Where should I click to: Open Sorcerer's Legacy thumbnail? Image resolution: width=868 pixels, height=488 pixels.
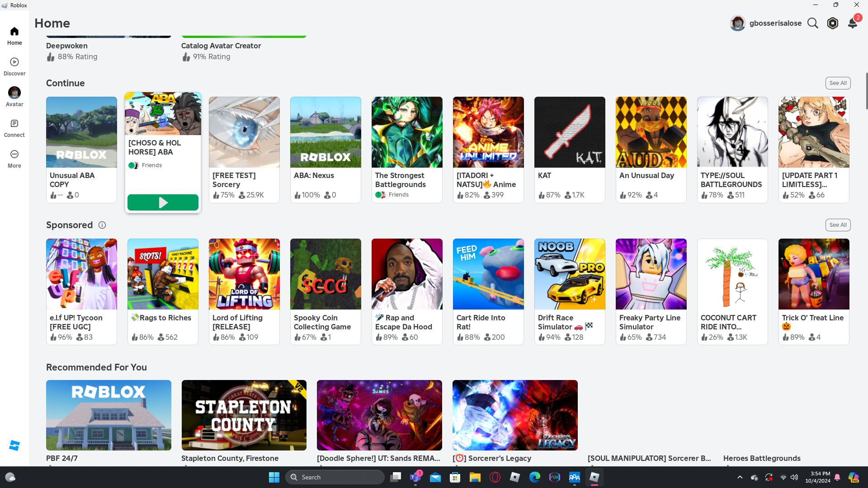tap(515, 415)
